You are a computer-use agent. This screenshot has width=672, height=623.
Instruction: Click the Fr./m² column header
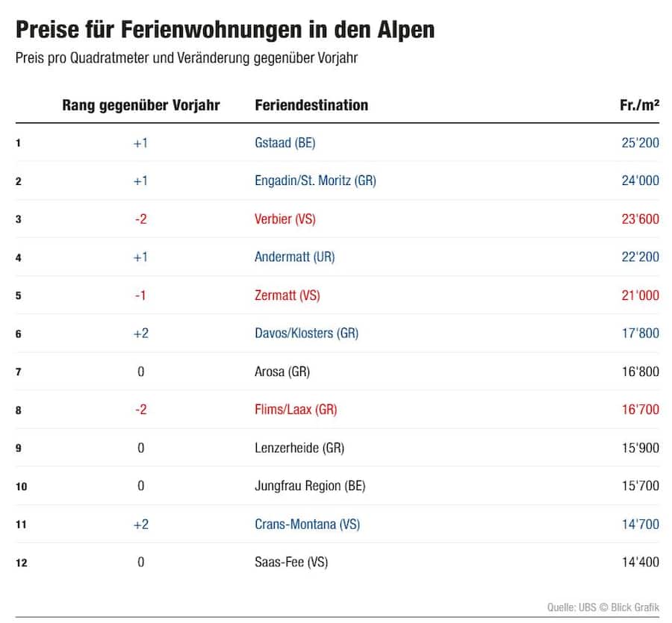pos(639,105)
